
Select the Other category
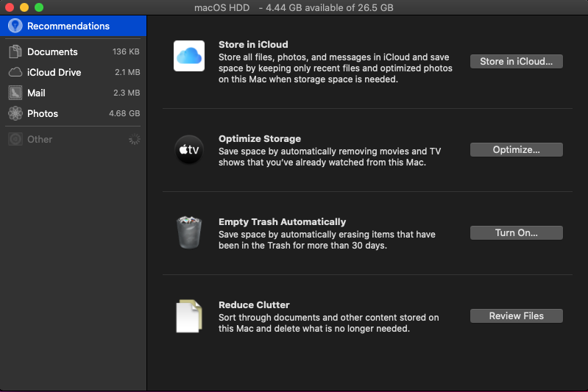click(73, 140)
